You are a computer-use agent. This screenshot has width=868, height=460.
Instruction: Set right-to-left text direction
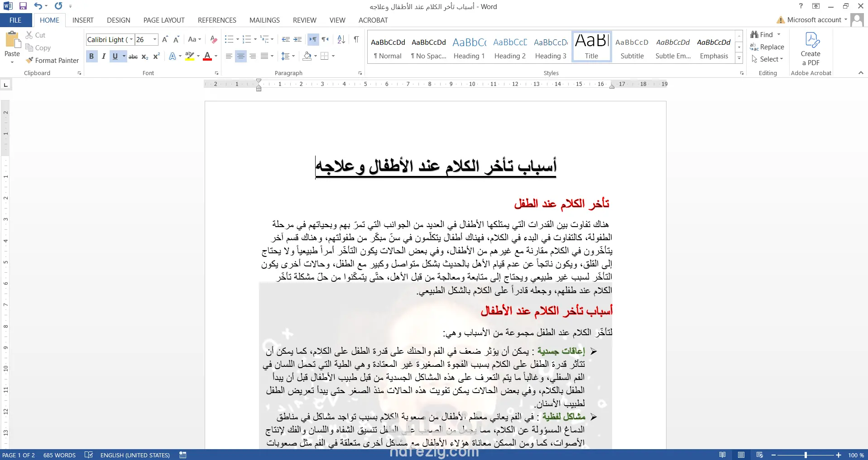coord(325,40)
